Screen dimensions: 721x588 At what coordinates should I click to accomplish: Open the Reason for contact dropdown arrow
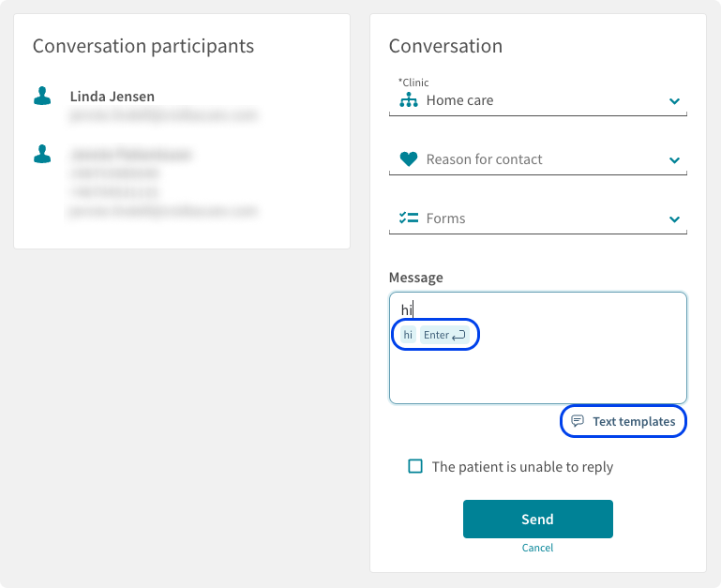pos(674,160)
